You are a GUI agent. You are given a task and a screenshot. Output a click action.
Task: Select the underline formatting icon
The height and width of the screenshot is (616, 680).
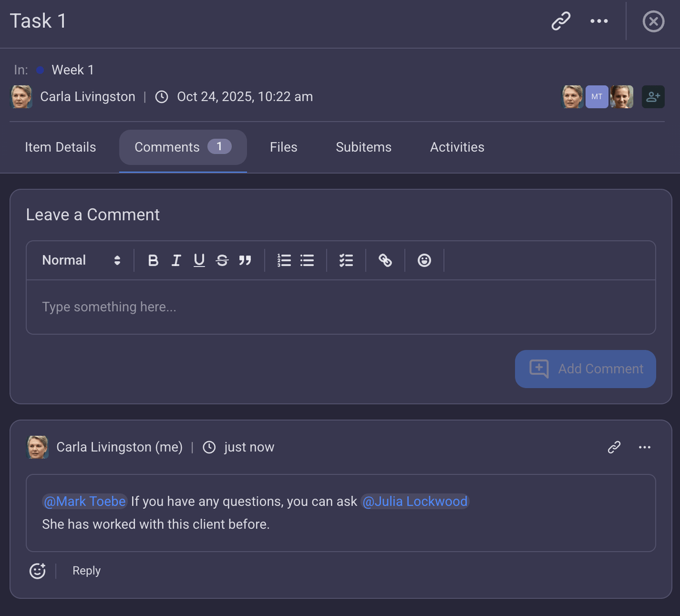point(199,260)
